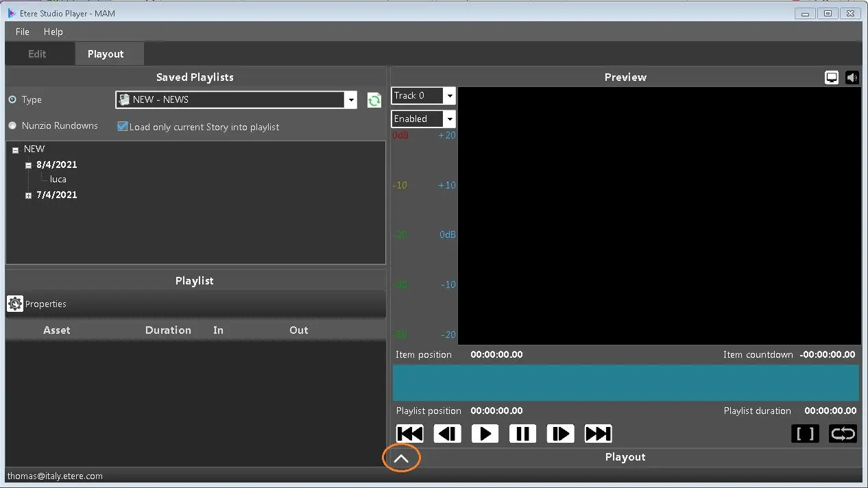Mute audio with the speaker icon
Image resolution: width=868 pixels, height=488 pixels.
(852, 77)
